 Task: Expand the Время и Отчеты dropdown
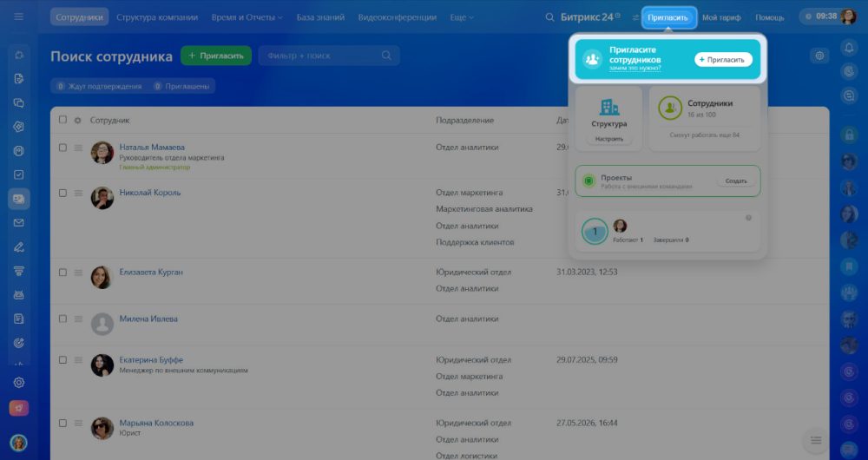click(x=247, y=17)
